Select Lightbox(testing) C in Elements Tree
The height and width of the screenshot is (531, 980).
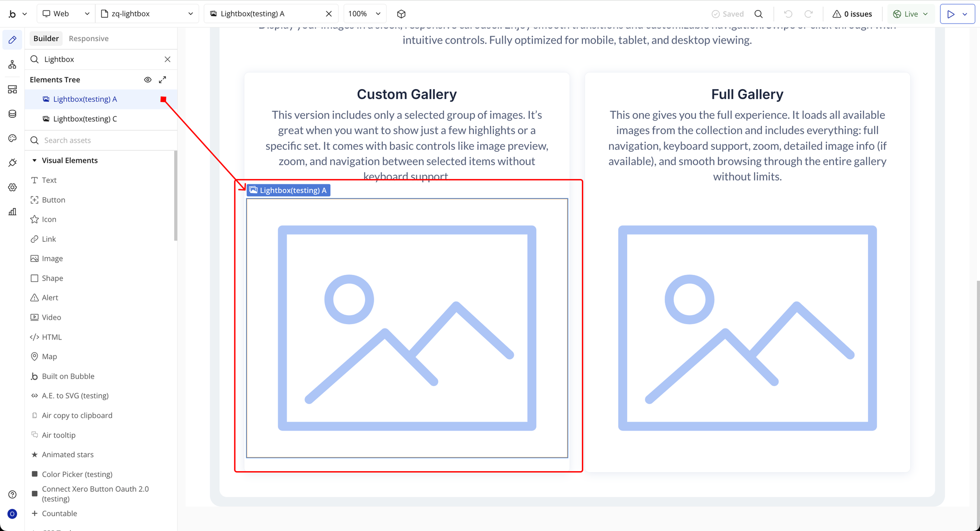pyautogui.click(x=85, y=119)
